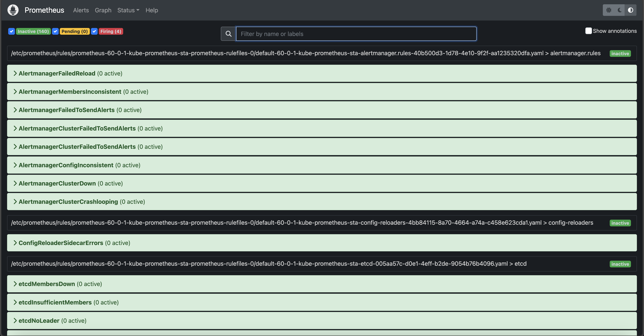Expand AlertmanagerClusterCrashlooping alert row

(322, 202)
